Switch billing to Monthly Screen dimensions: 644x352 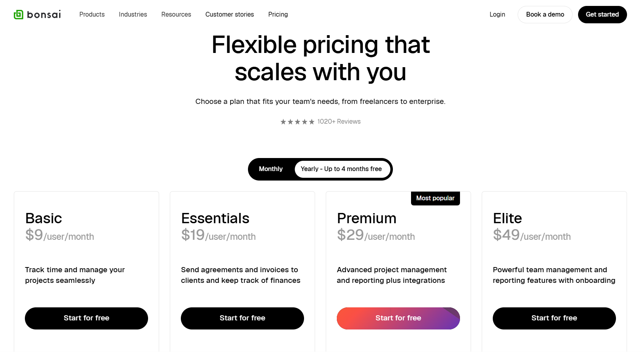pyautogui.click(x=271, y=169)
